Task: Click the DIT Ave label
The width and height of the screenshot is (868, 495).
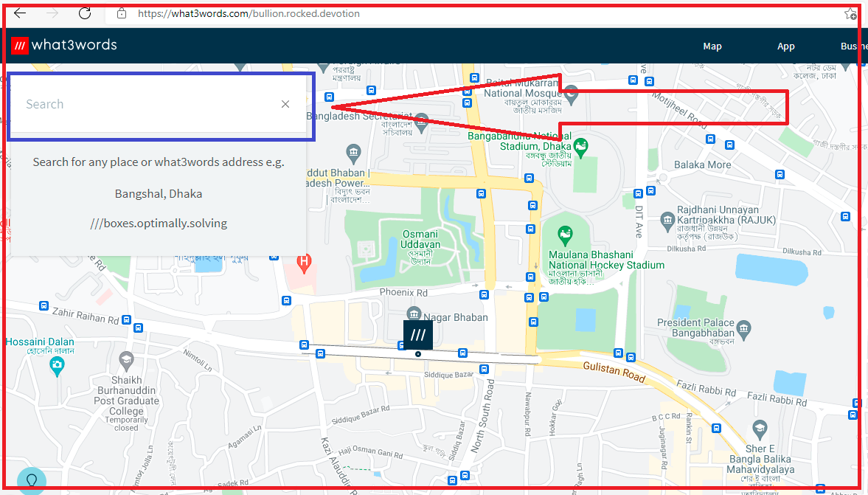Action: (x=639, y=221)
